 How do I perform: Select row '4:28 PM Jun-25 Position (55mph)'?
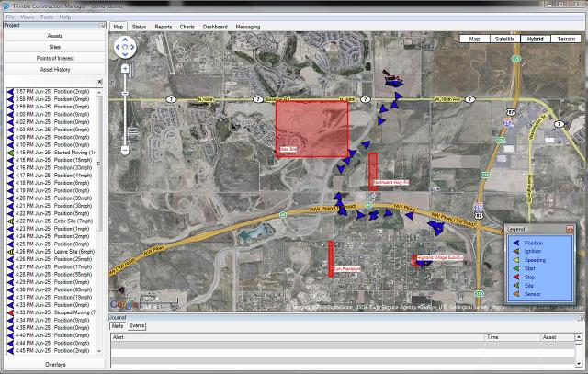(51, 274)
